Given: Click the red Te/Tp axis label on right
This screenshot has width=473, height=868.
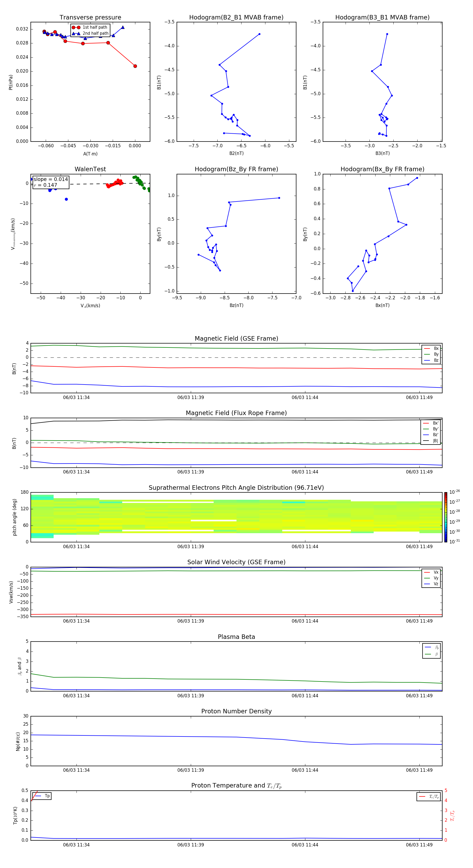Looking at the screenshot, I should pyautogui.click(x=453, y=815).
